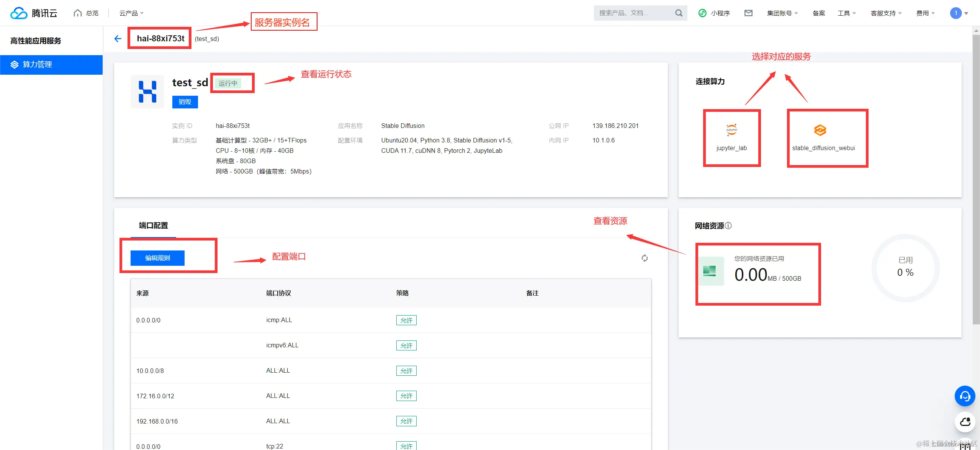This screenshot has width=980, height=450.
Task: Click the 销毁 button
Action: [x=185, y=102]
